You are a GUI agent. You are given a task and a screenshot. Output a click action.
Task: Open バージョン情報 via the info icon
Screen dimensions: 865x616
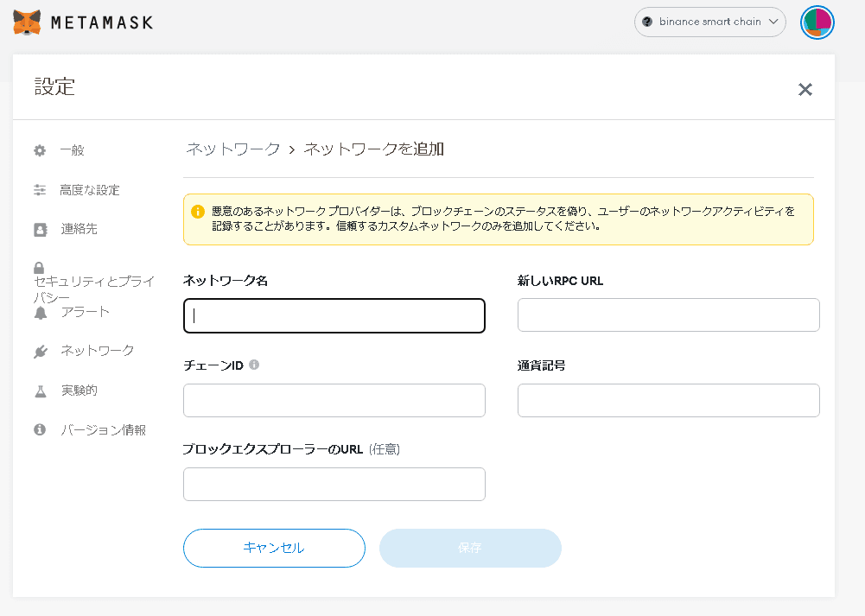(40, 429)
